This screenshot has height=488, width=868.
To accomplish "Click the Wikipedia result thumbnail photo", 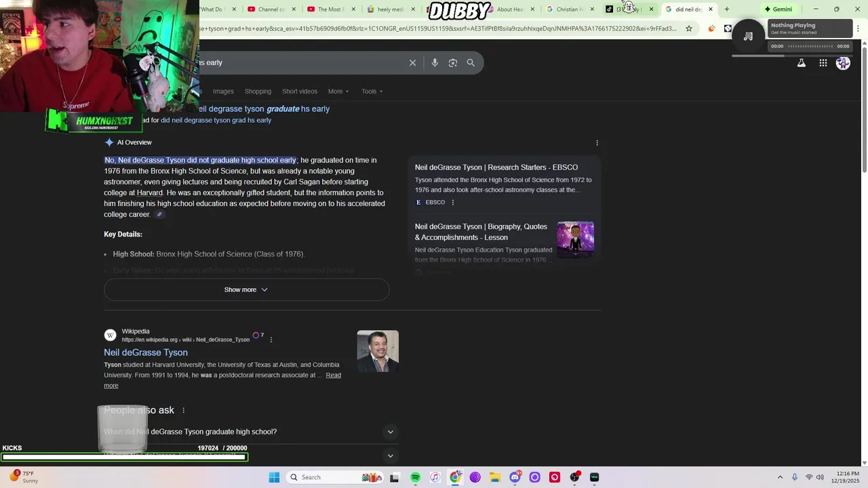I will [378, 351].
